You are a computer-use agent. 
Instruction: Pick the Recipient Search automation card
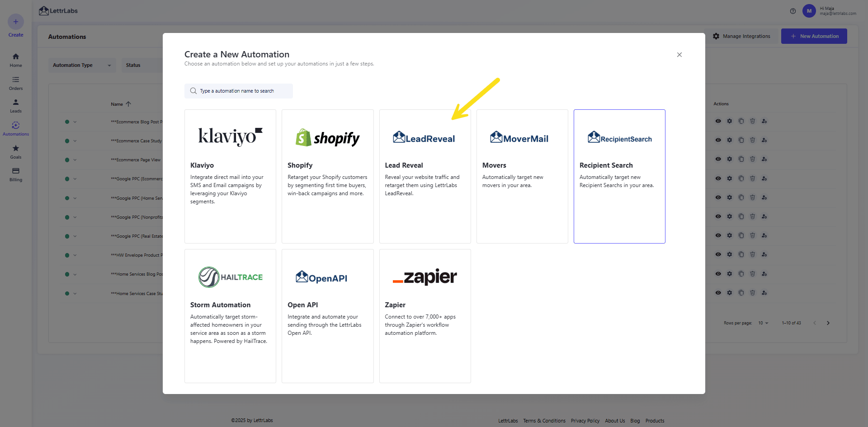pos(619,176)
